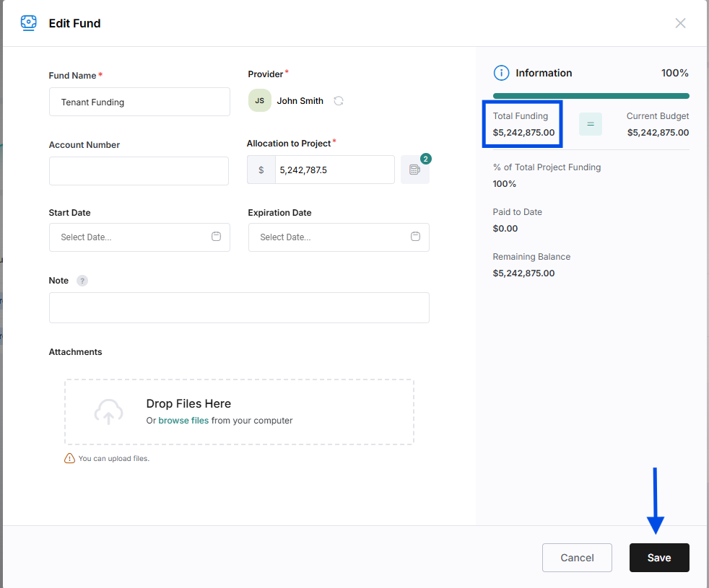Click the dollar sign prefix
The image size is (709, 588).
[x=261, y=170]
